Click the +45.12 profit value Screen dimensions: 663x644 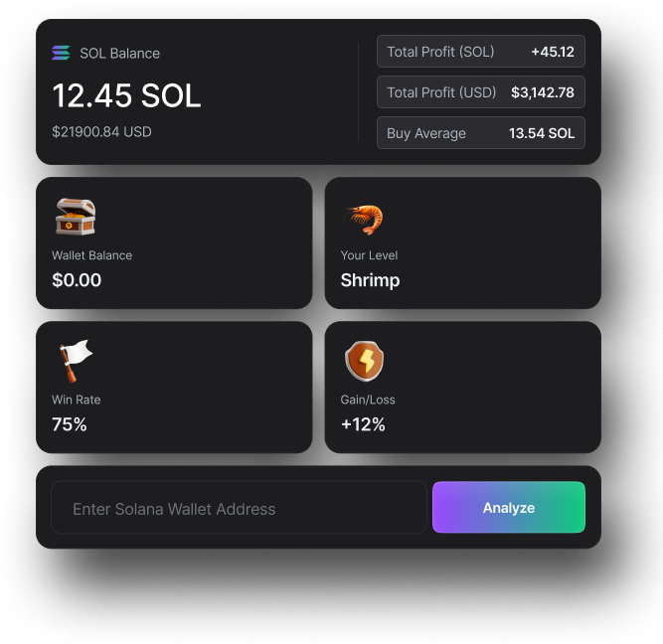click(553, 52)
